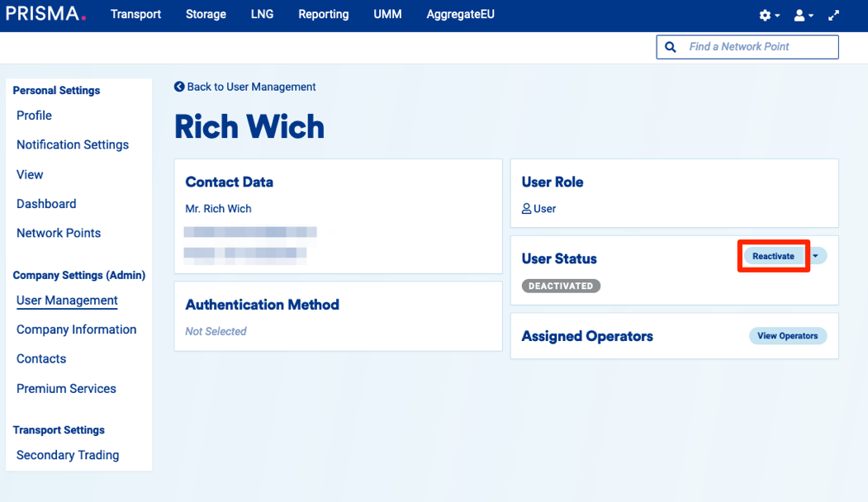The width and height of the screenshot is (868, 502).
Task: Open Notification Settings in the sidebar
Action: click(73, 144)
